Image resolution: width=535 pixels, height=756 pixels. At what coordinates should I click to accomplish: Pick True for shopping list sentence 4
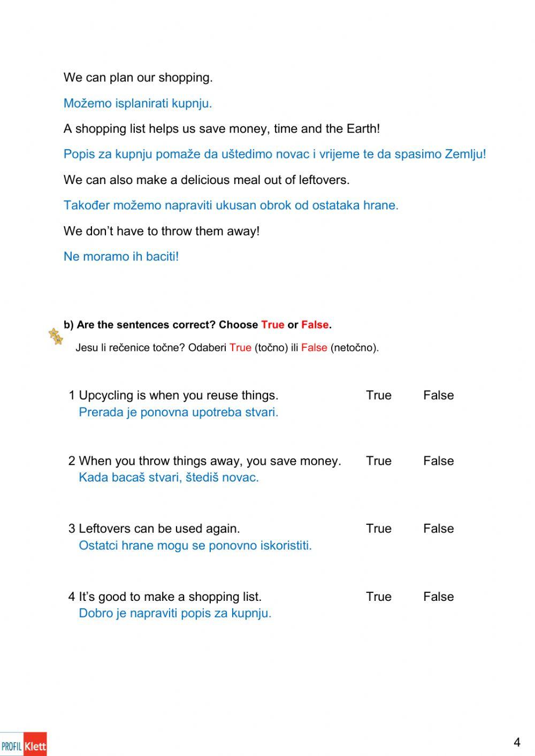pyautogui.click(x=378, y=597)
